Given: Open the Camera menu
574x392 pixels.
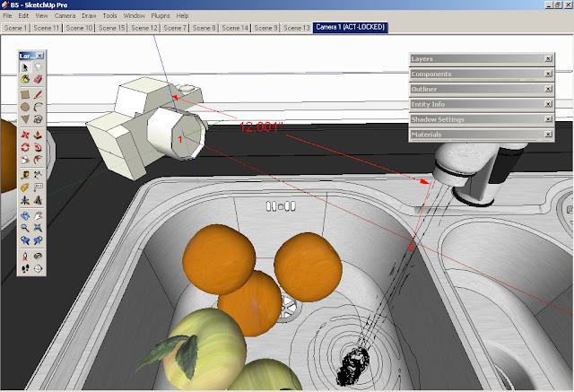Looking at the screenshot, I should click(65, 16).
